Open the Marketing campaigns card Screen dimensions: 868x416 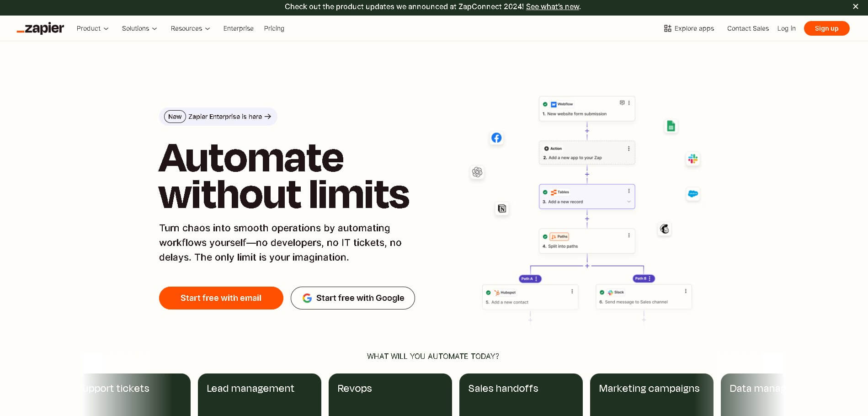[652, 395]
